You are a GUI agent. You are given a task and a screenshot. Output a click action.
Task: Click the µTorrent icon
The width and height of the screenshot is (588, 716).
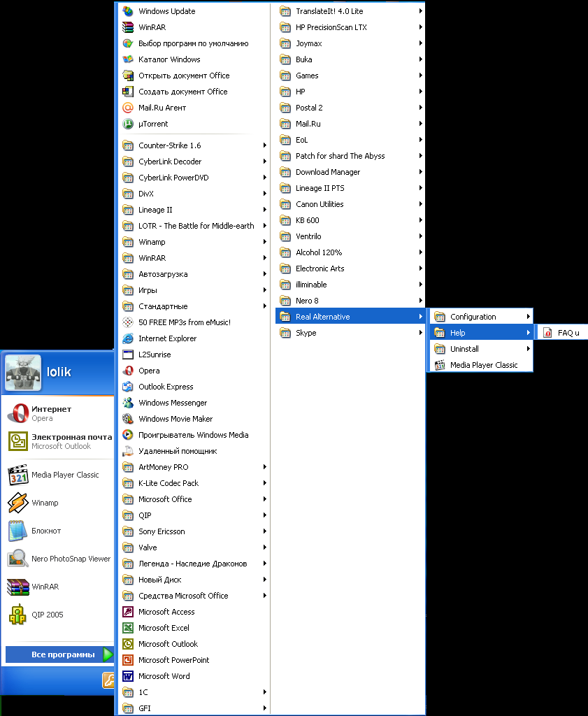pos(128,124)
